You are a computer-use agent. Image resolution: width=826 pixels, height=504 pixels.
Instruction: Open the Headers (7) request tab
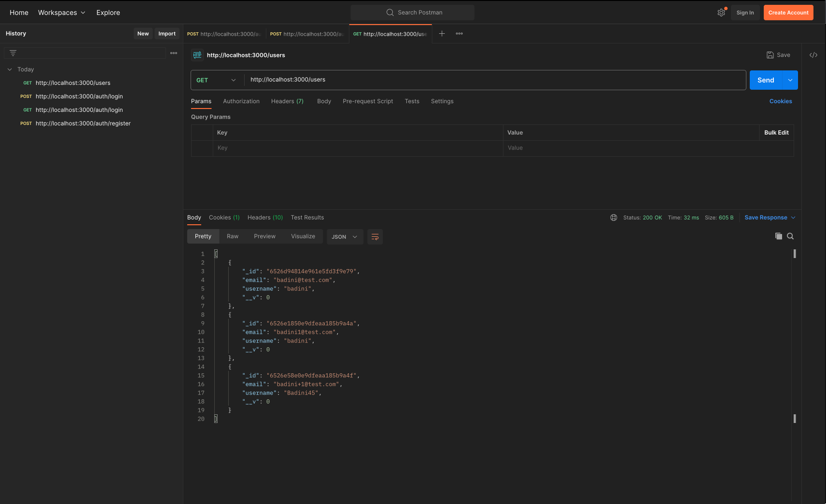pyautogui.click(x=287, y=101)
